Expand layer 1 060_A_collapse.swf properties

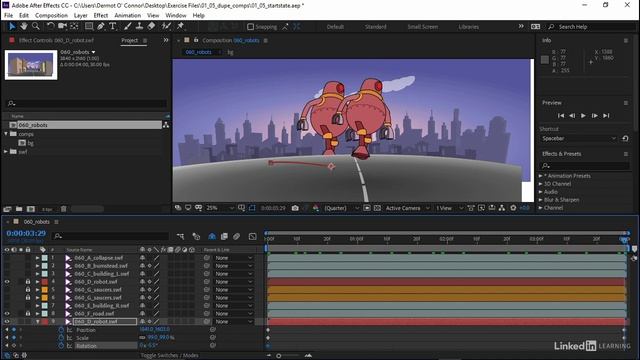pyautogui.click(x=37, y=258)
